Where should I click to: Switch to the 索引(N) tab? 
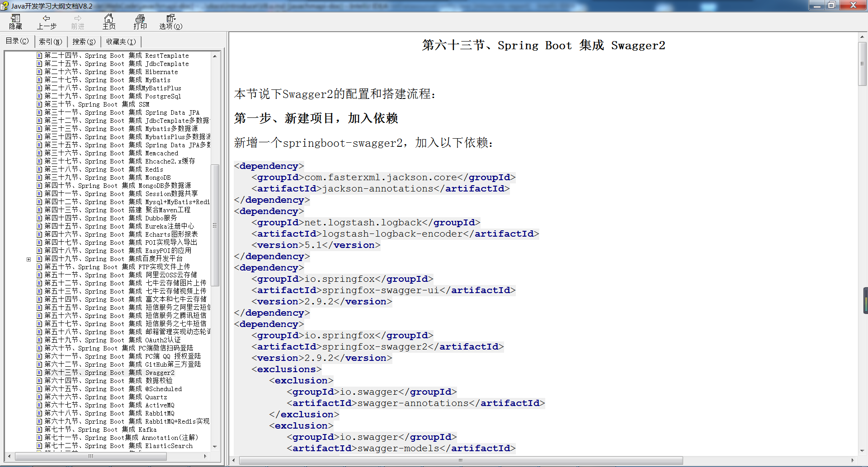coord(50,42)
